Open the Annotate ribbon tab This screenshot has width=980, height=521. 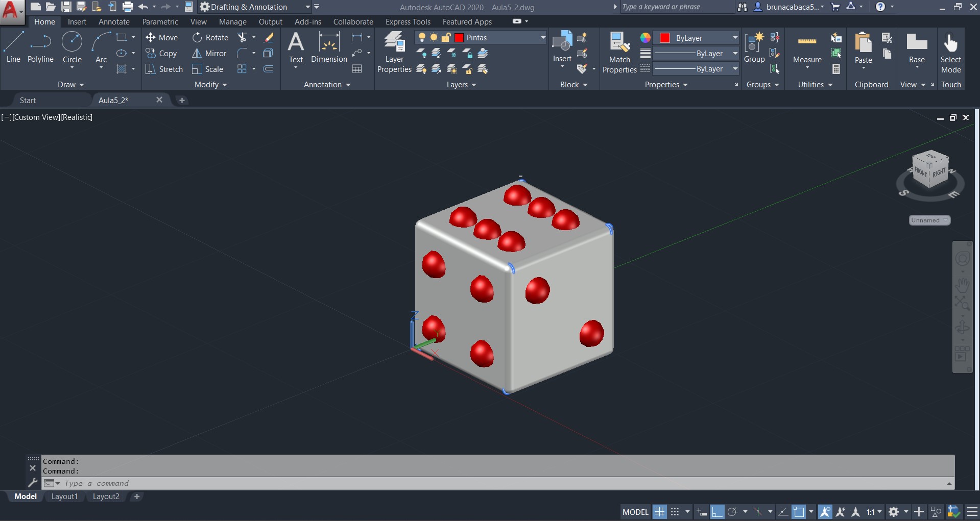(x=114, y=21)
